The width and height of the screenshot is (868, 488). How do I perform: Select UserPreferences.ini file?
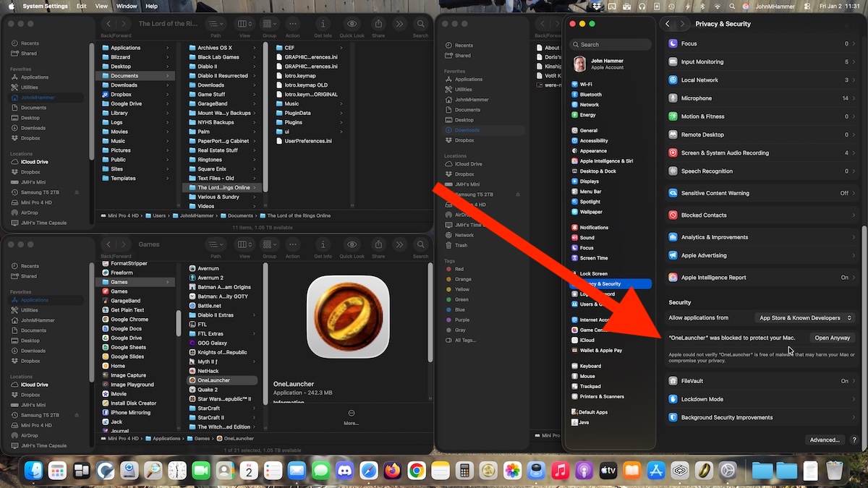click(x=308, y=141)
